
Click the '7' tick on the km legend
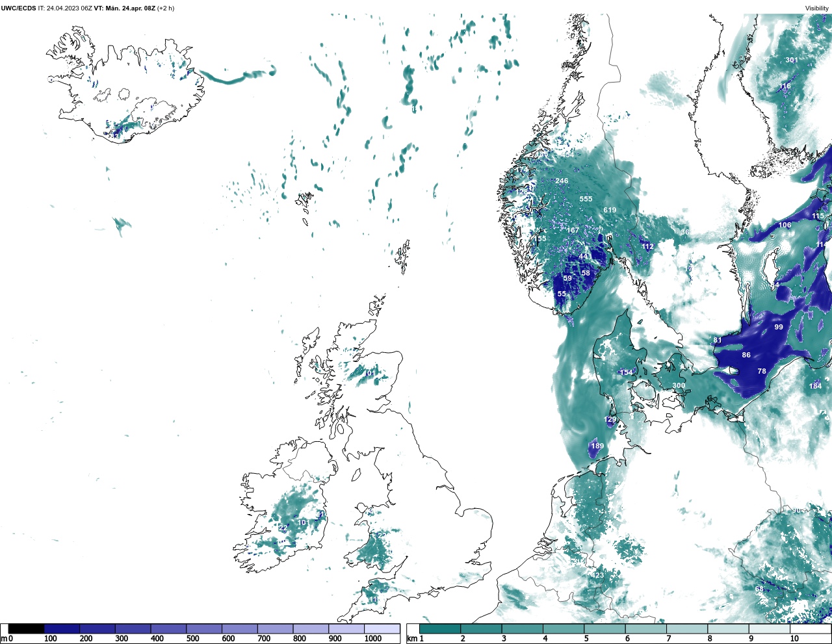(x=669, y=639)
